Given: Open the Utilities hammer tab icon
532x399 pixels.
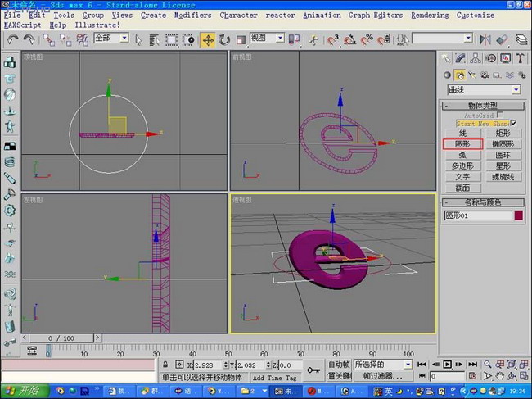Looking at the screenshot, I should click(520, 58).
